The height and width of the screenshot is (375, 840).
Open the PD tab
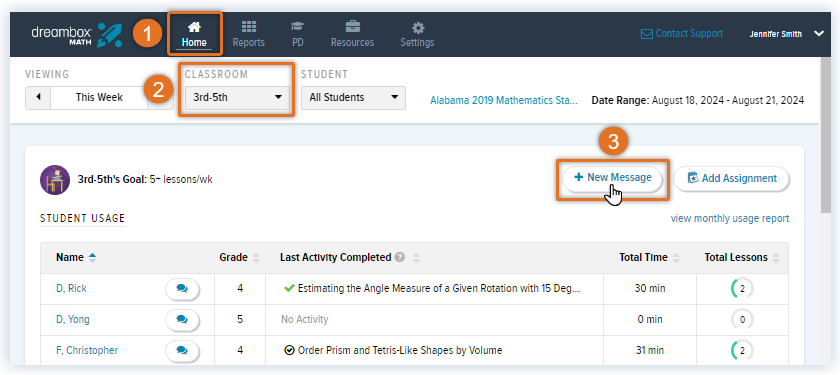pyautogui.click(x=298, y=34)
